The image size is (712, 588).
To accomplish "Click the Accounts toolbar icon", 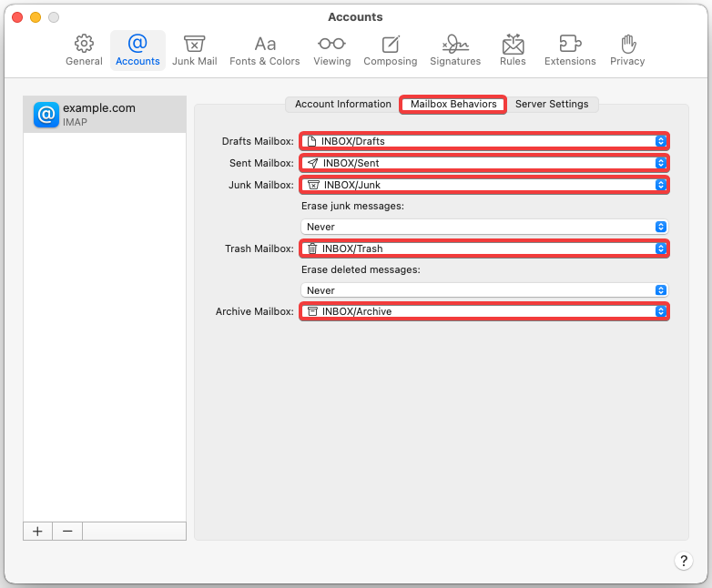I will coord(137,50).
